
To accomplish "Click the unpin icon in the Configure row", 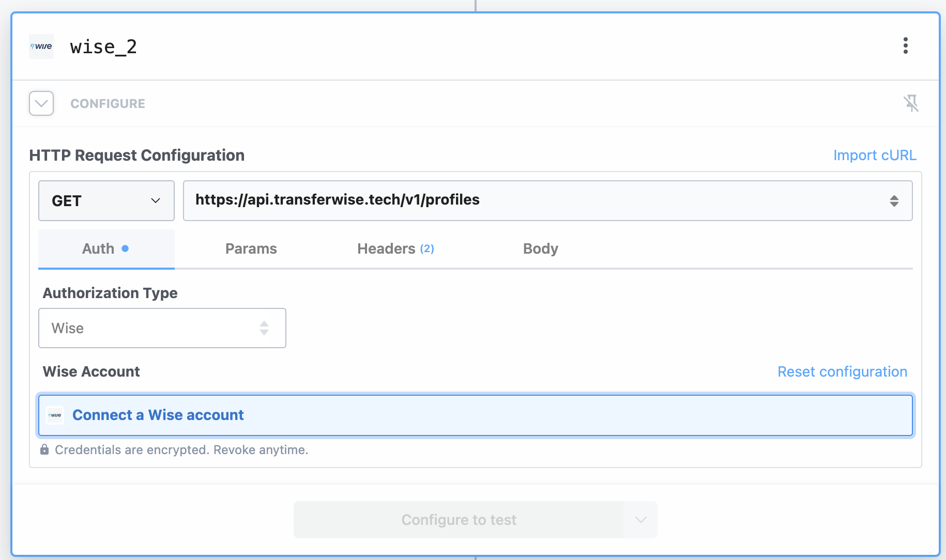I will [911, 103].
